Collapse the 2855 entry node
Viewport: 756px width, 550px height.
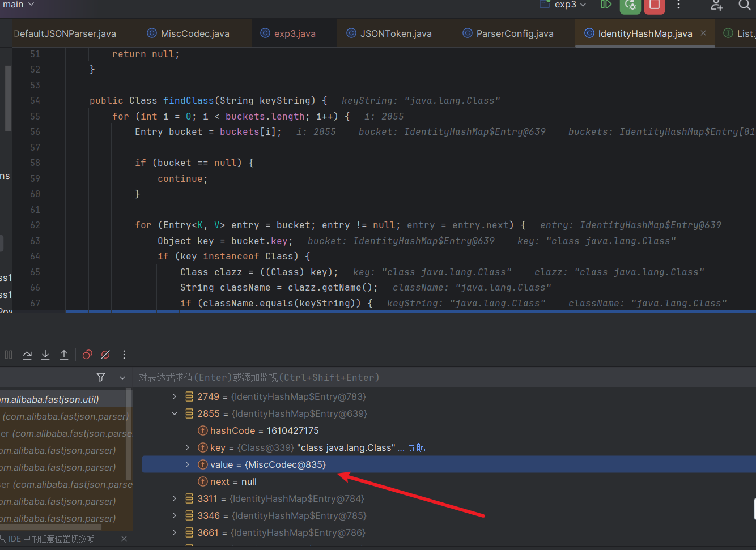(x=175, y=413)
